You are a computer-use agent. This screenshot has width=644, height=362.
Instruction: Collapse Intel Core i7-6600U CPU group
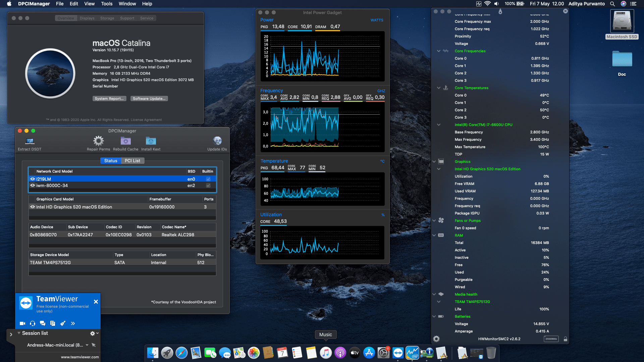(x=438, y=125)
